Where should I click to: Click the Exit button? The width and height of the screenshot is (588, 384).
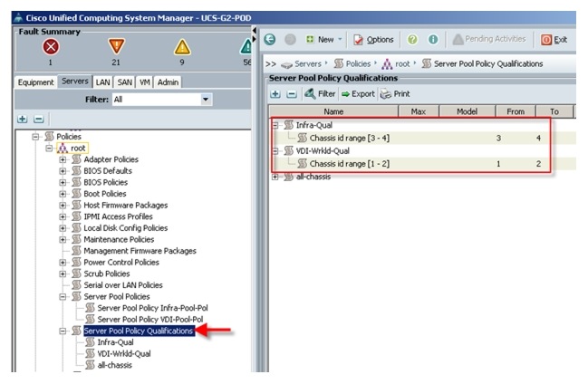554,39
